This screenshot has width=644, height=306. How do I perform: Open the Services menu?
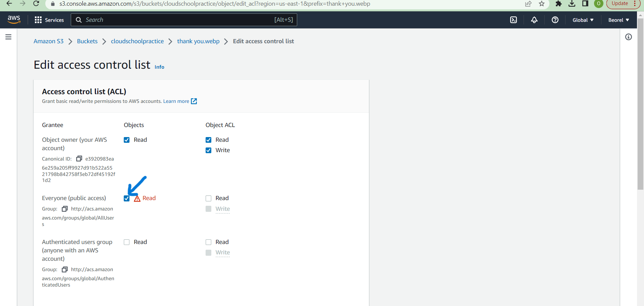point(49,20)
